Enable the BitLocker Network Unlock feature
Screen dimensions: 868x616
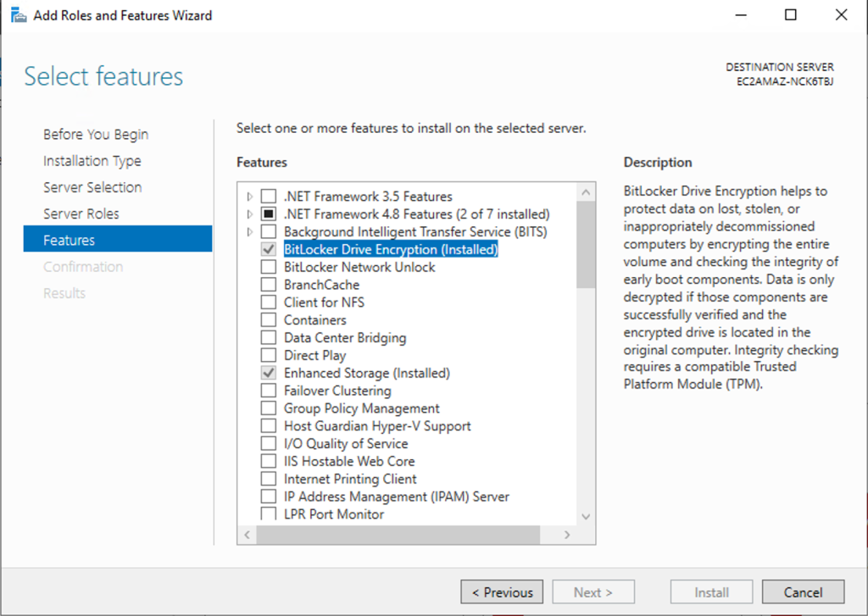(x=268, y=266)
